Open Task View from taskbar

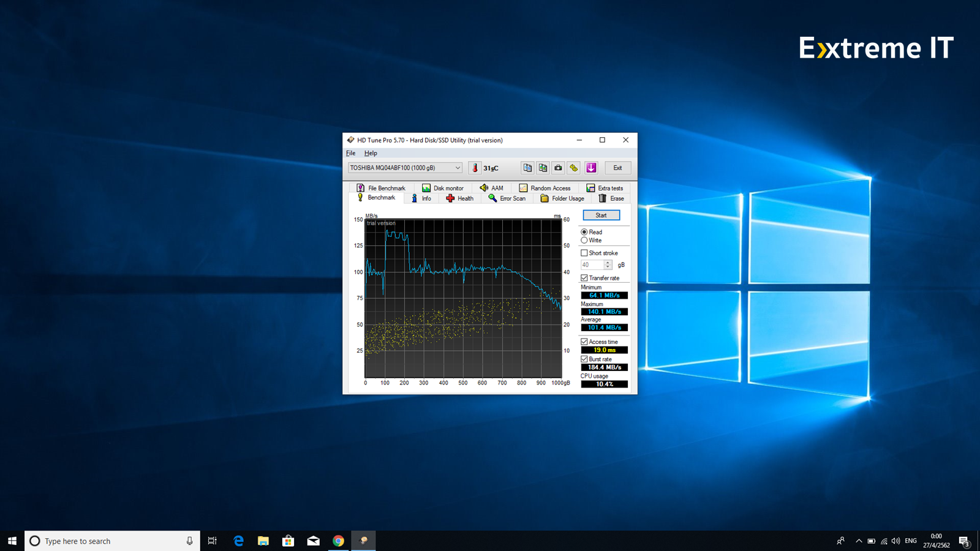213,541
